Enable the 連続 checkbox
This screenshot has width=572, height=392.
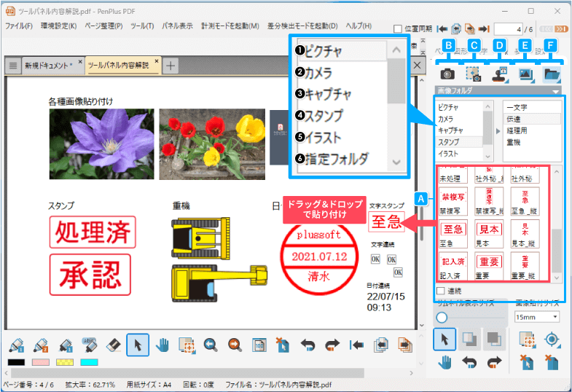440,291
